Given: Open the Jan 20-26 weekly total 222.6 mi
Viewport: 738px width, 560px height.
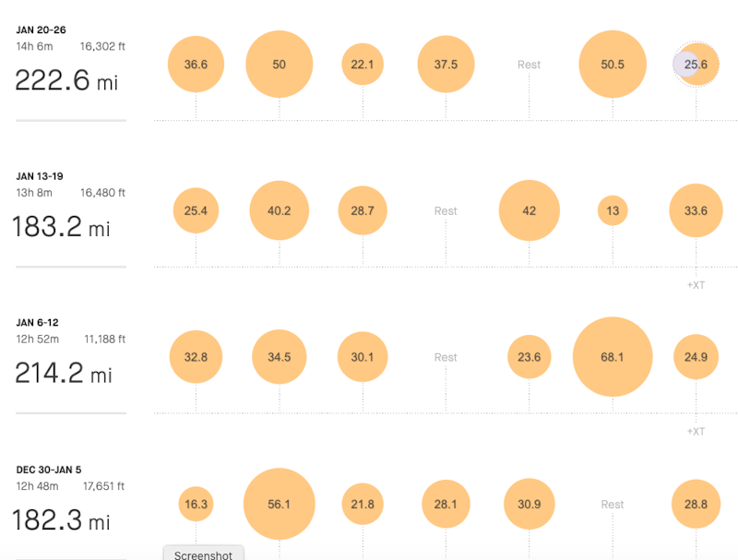Looking at the screenshot, I should (x=66, y=81).
